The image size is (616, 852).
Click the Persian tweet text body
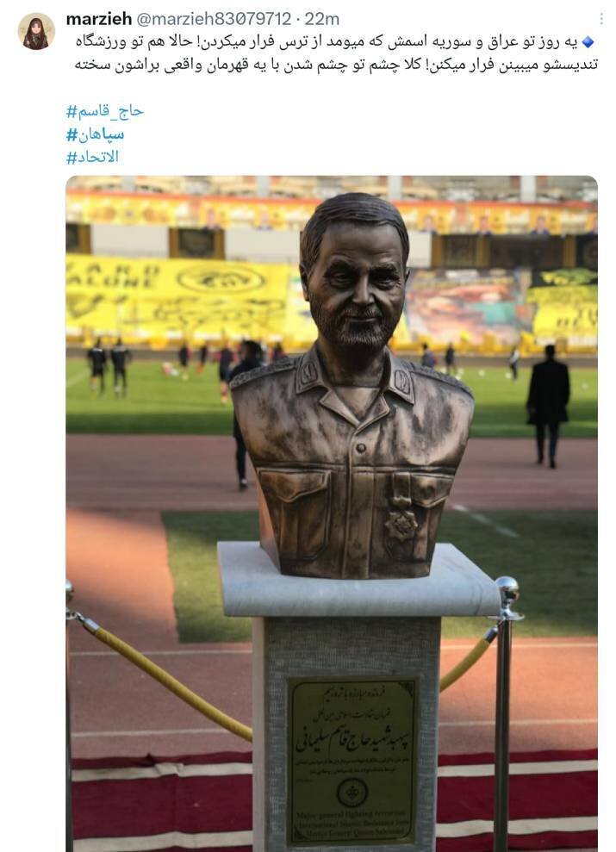pos(336,53)
